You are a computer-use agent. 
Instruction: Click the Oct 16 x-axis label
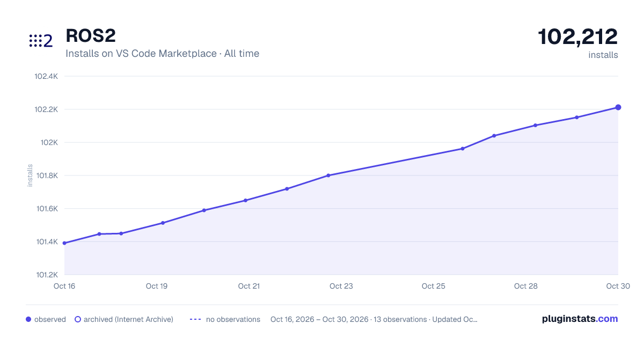click(x=64, y=286)
